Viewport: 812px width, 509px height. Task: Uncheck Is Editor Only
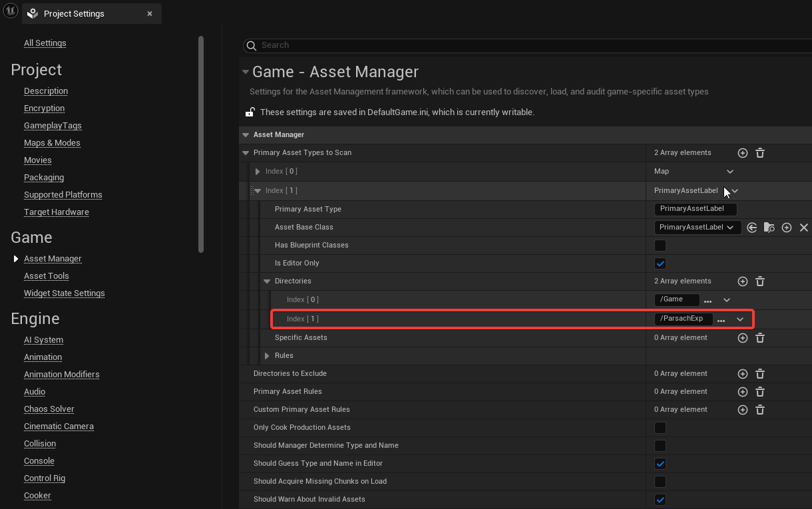click(x=660, y=263)
